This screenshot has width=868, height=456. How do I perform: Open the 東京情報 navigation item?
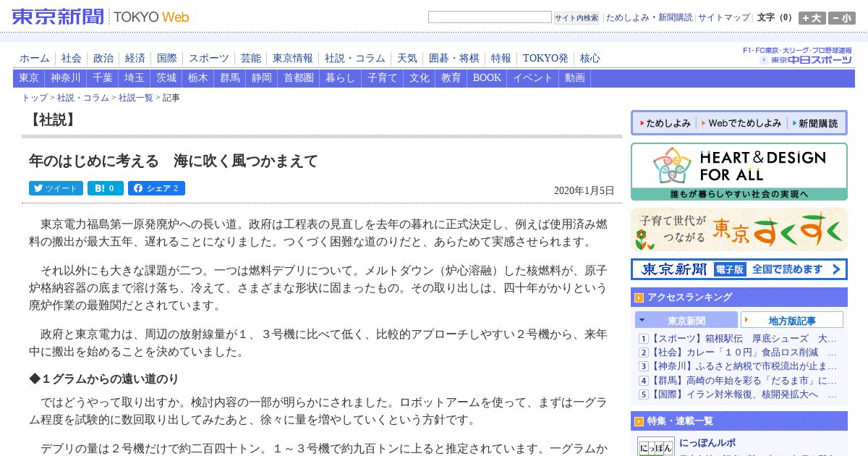click(x=293, y=58)
